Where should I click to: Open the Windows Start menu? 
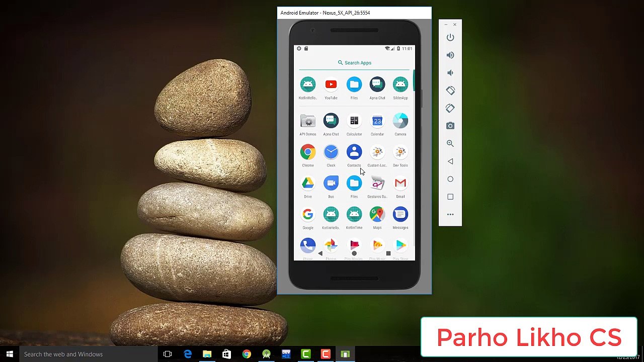tap(10, 354)
